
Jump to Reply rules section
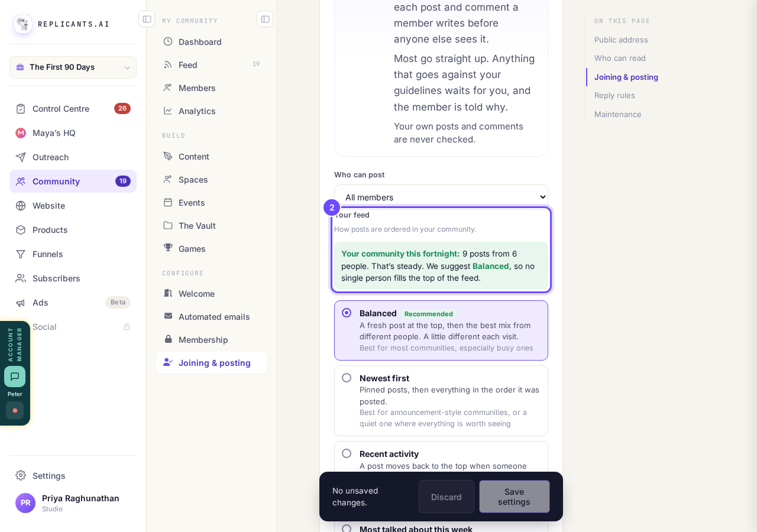(614, 95)
